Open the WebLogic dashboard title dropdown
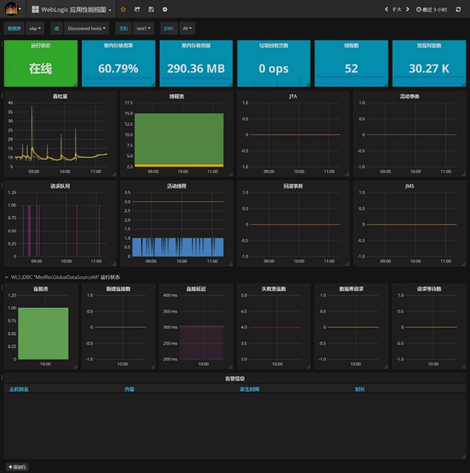470x473 pixels. pyautogui.click(x=71, y=9)
